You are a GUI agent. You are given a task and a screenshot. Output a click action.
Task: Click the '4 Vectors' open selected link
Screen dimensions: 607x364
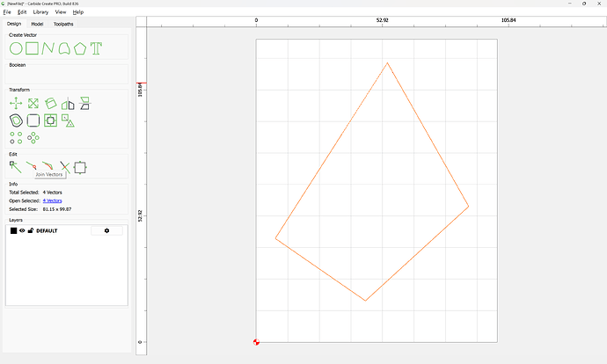52,200
